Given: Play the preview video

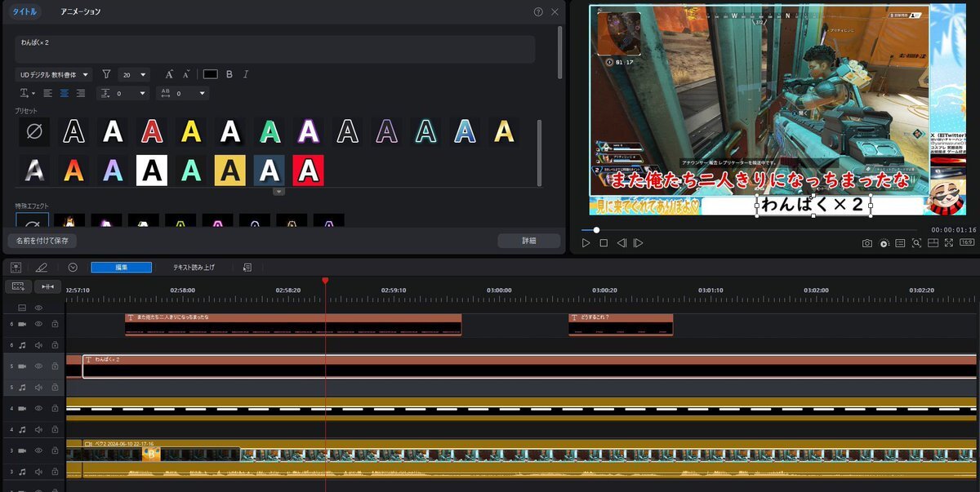Looking at the screenshot, I should 586,243.
